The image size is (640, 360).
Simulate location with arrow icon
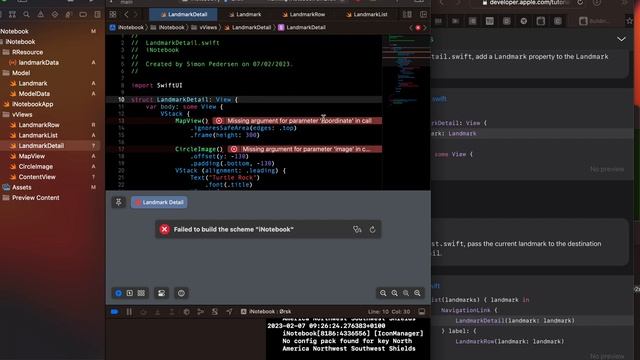(229, 312)
